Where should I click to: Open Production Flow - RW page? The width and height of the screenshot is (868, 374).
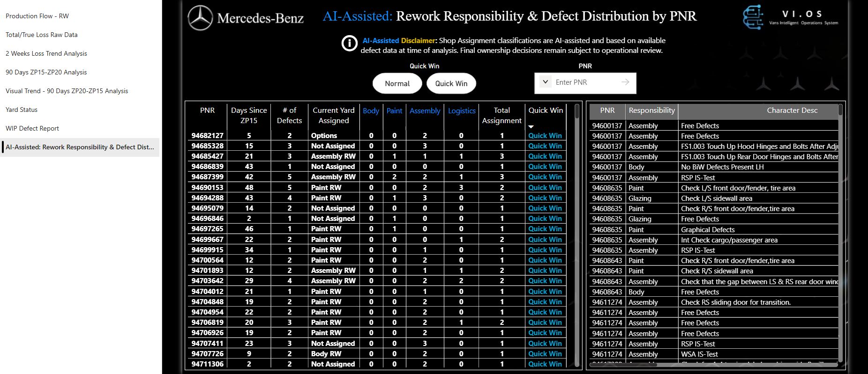37,16
